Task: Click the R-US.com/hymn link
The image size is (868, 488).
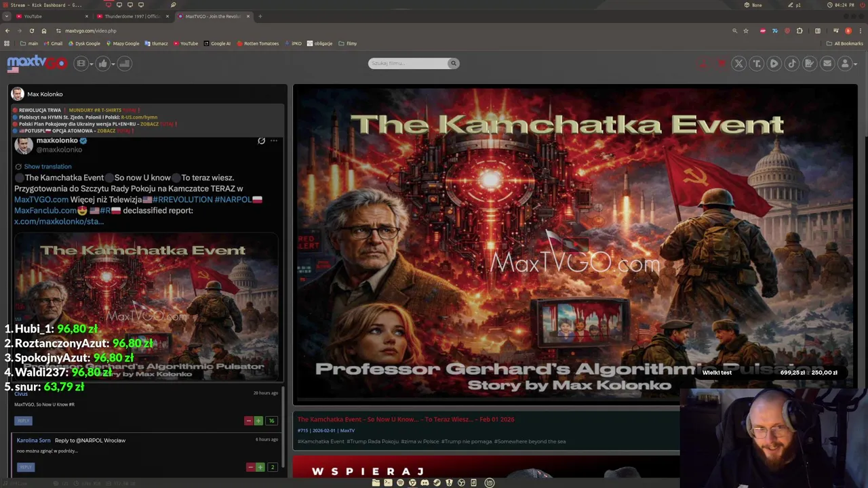Action: [x=139, y=117]
